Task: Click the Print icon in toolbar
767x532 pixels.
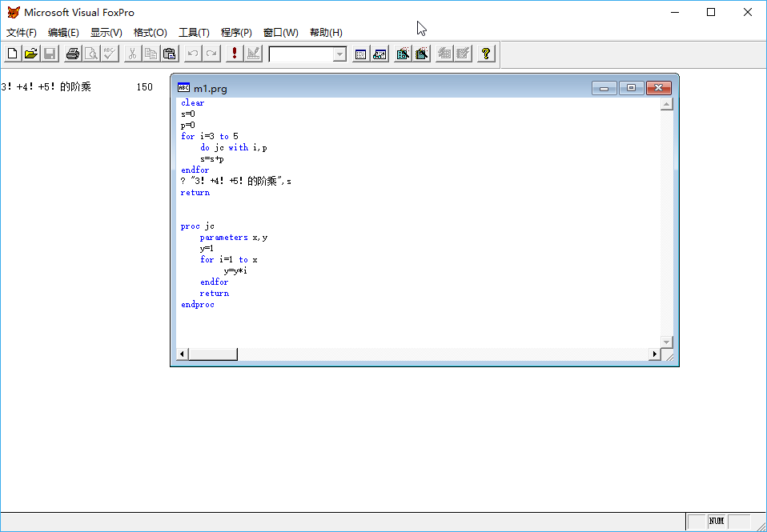Action: 73,54
